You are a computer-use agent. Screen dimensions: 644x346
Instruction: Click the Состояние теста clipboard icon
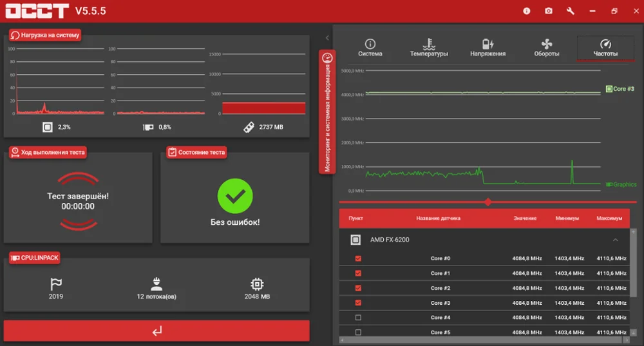point(172,152)
